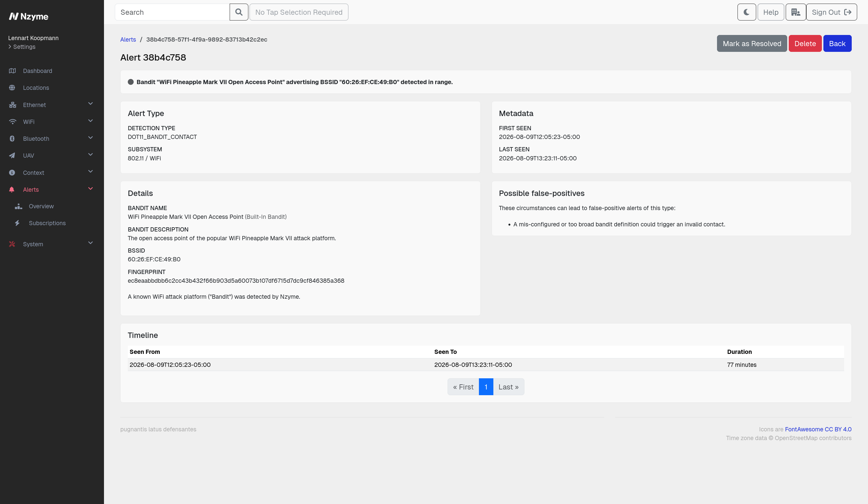Mark the alert as resolved
Viewport: 868px width, 504px height.
752,43
